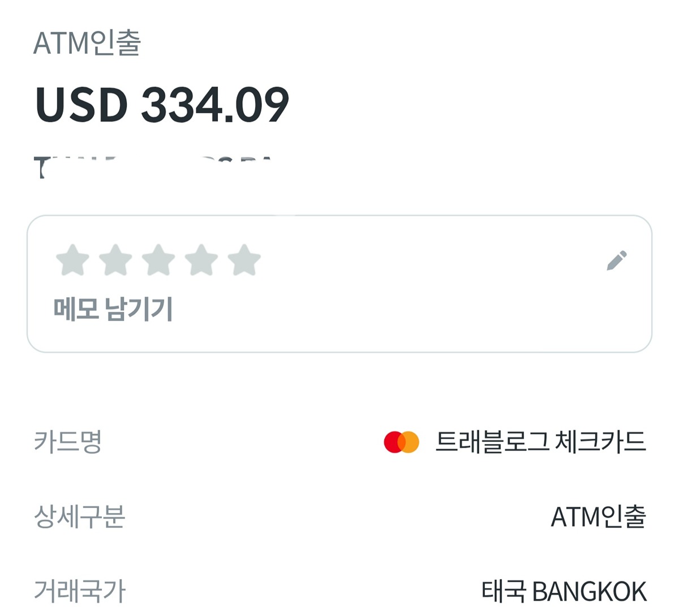Tap the BANGKOK city text

point(590,591)
